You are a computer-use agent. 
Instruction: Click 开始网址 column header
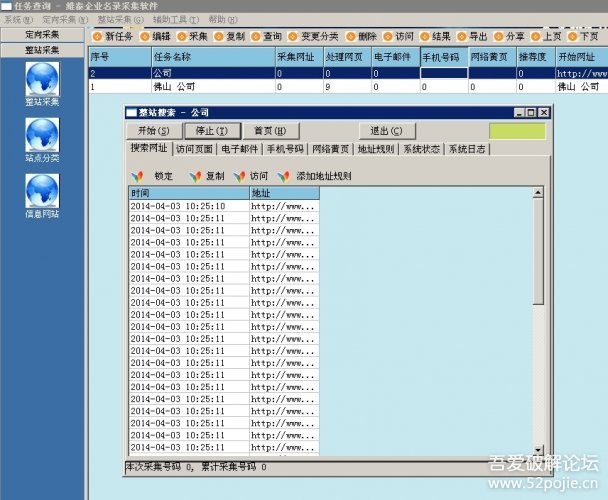coord(582,57)
